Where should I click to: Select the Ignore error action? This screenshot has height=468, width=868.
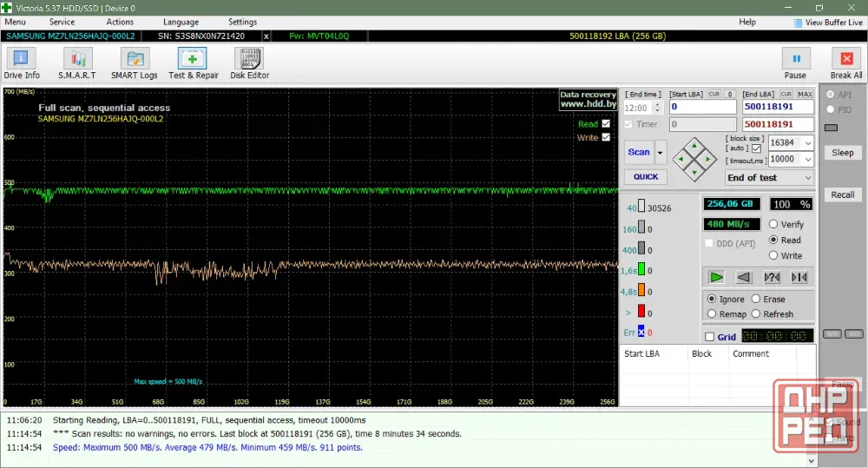tap(712, 299)
